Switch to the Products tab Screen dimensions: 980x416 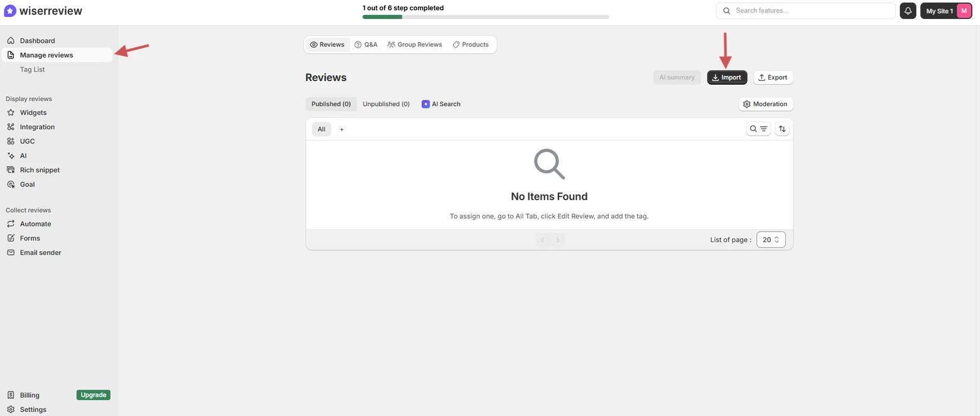click(x=471, y=45)
